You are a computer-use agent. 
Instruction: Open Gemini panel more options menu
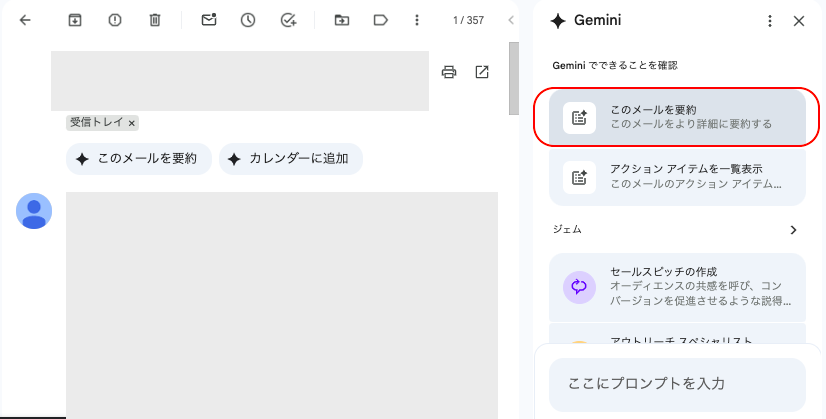769,21
